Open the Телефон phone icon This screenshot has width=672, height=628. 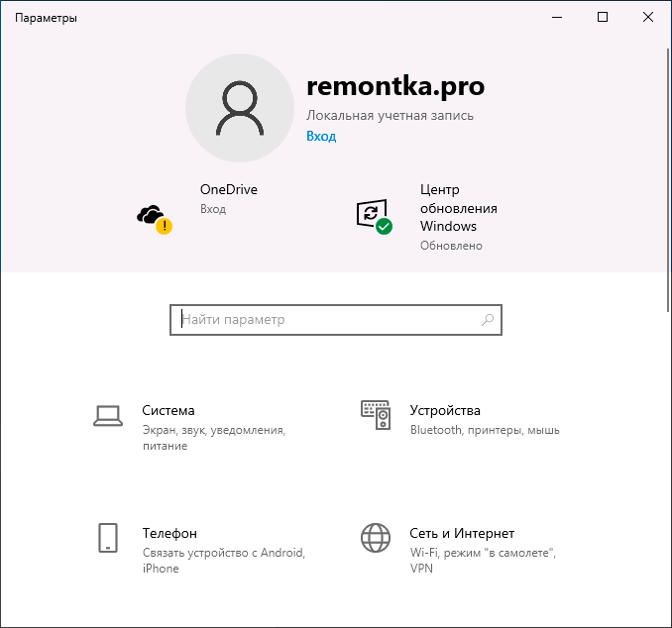click(x=108, y=538)
